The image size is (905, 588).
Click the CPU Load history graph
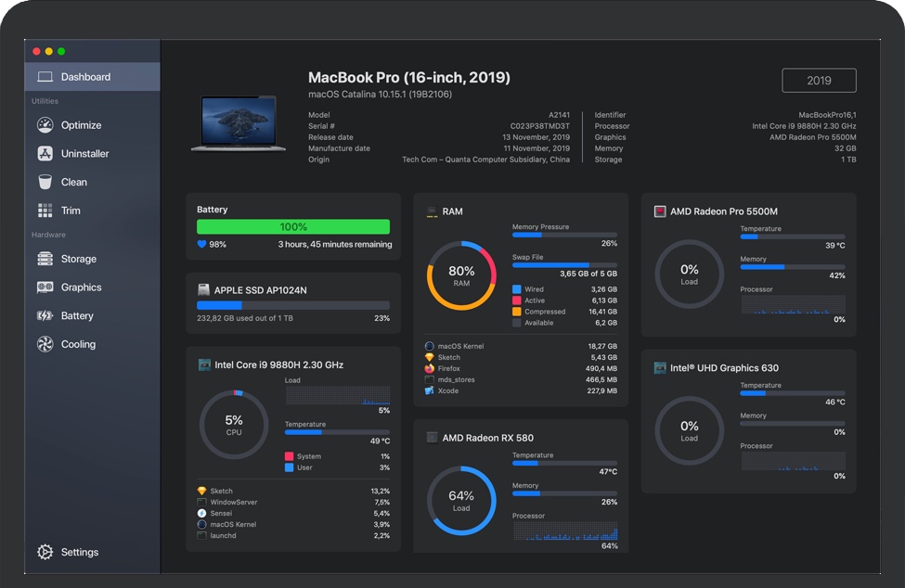338,395
